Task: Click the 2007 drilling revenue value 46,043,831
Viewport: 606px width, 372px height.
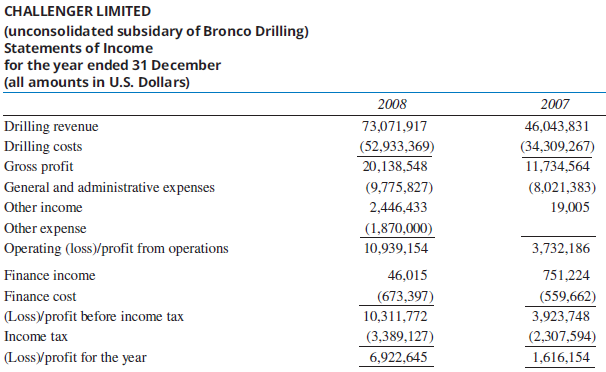Action: click(557, 126)
